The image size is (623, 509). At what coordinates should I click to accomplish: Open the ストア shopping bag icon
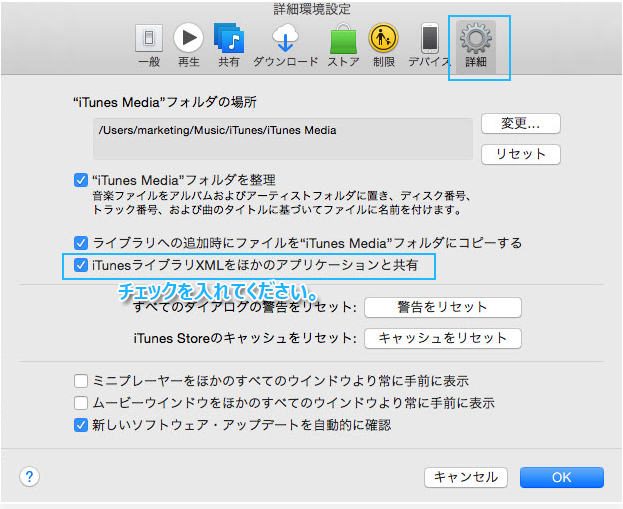(x=343, y=39)
